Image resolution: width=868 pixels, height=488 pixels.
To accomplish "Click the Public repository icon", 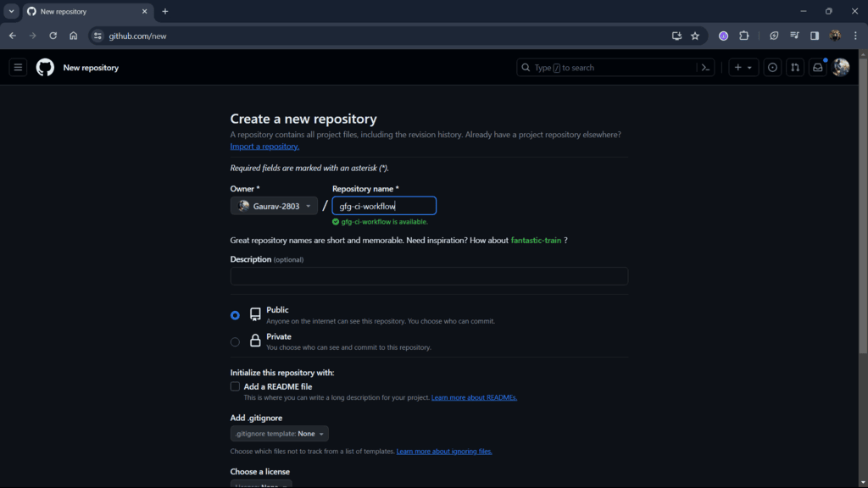I will tap(255, 314).
